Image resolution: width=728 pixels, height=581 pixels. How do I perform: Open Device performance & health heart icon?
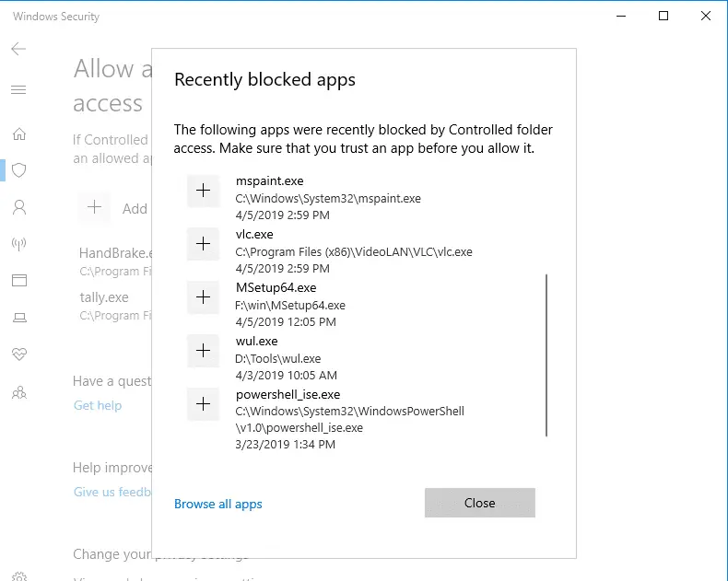click(19, 354)
